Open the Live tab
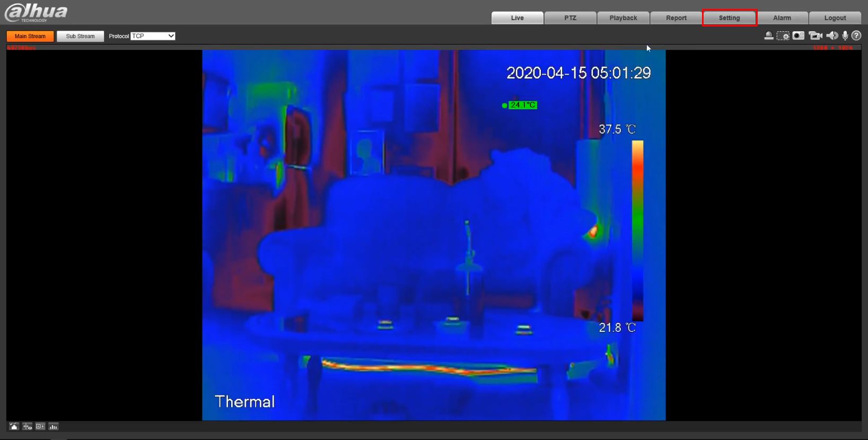The height and width of the screenshot is (440, 868). click(x=518, y=18)
